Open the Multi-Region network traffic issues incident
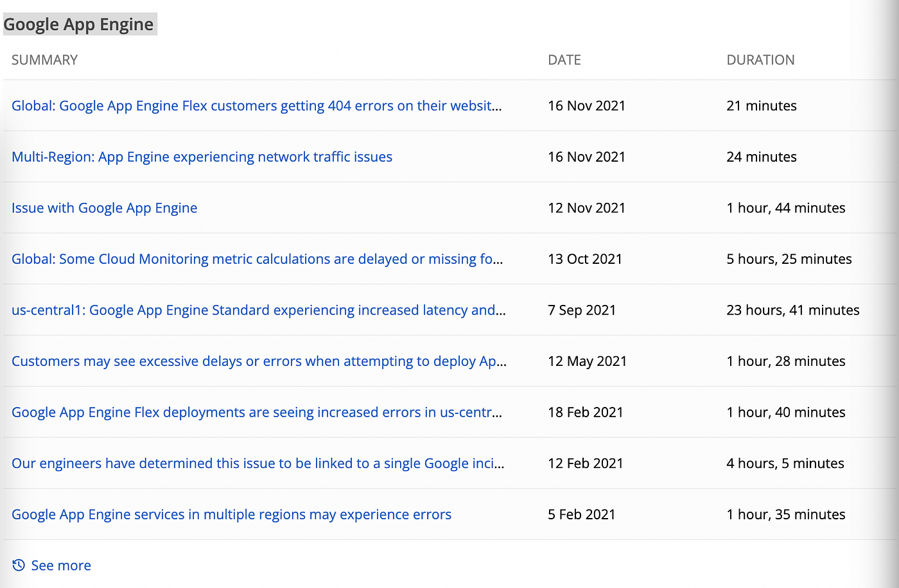 (202, 157)
